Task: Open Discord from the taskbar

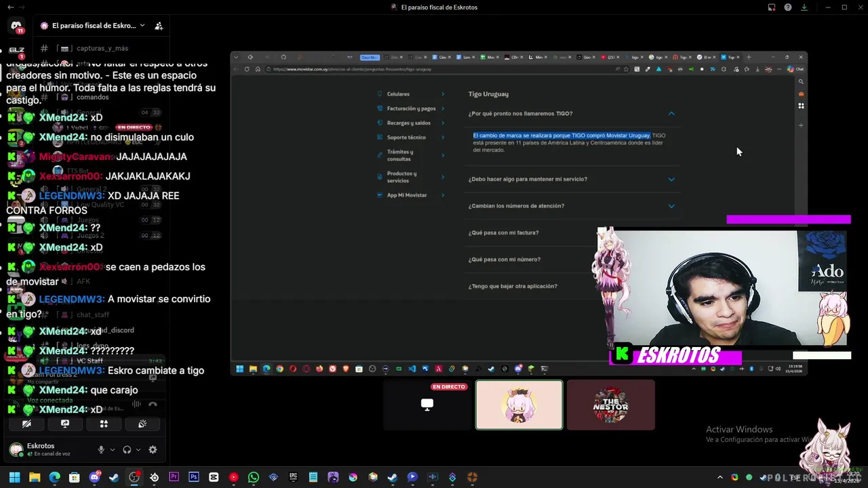Action: point(94,477)
